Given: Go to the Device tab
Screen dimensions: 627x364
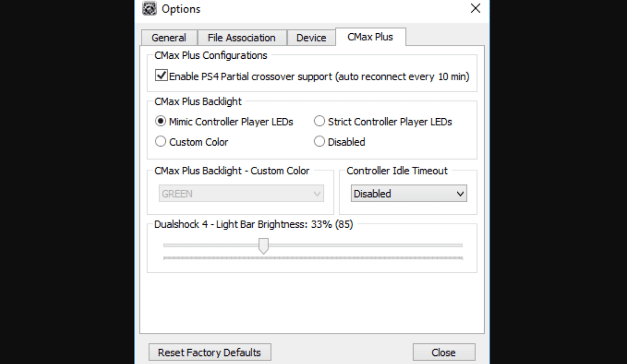Looking at the screenshot, I should click(x=311, y=38).
